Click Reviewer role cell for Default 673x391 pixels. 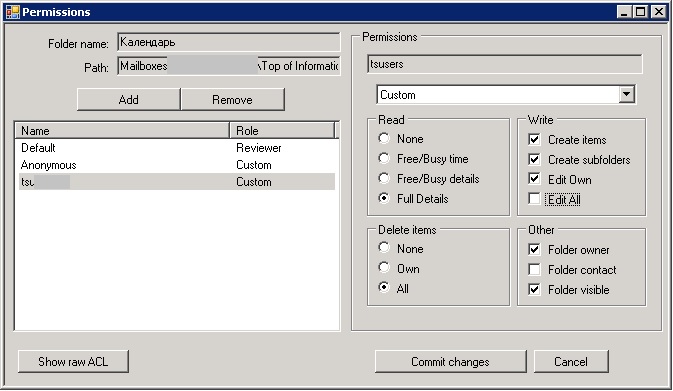258,148
